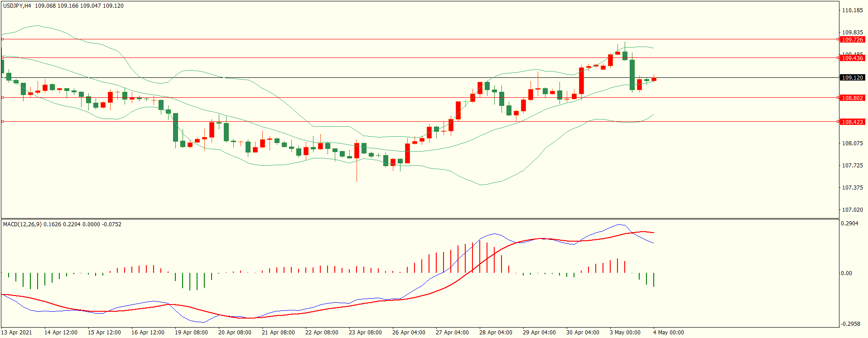Select the 23 Apr 08:00 time axis label
This screenshot has height=338, width=868.
[x=365, y=333]
